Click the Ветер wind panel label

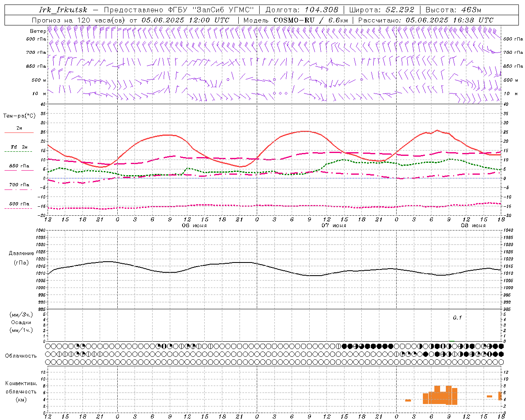[x=38, y=31]
